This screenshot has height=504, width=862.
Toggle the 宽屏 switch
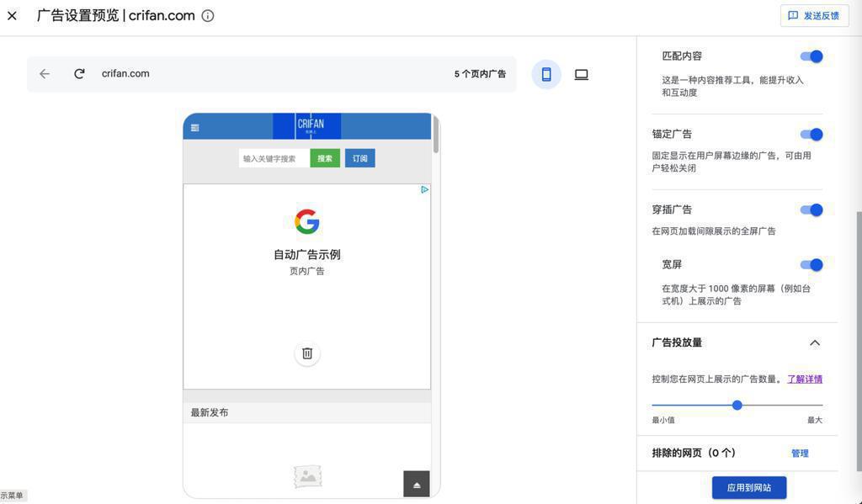click(811, 264)
